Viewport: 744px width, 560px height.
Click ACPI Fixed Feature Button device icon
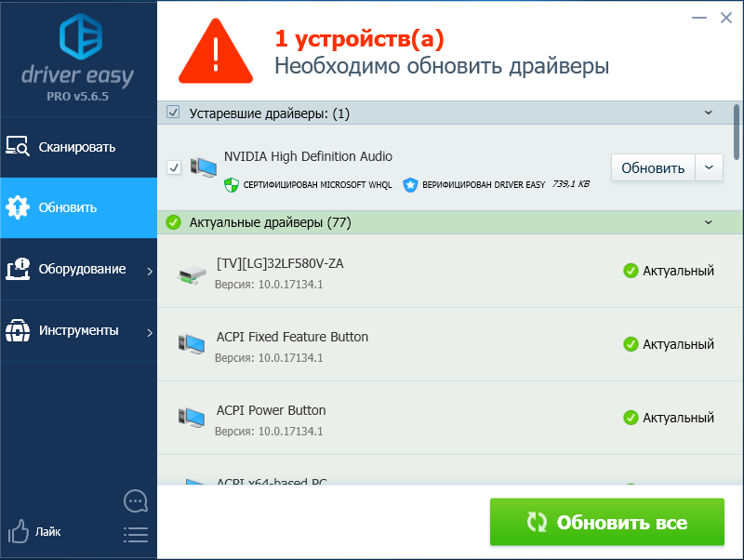coord(192,344)
